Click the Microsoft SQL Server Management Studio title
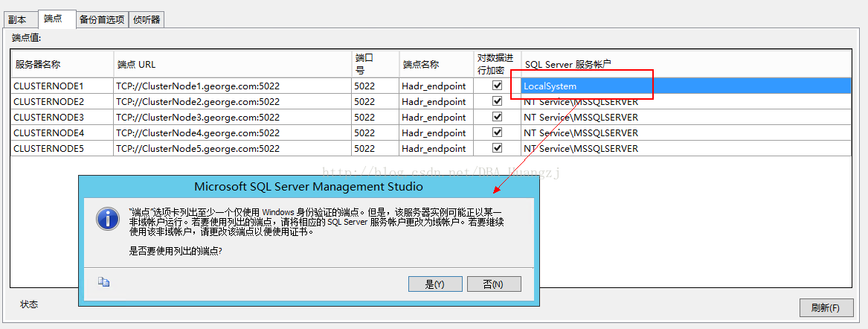The image size is (868, 329). pos(309,187)
